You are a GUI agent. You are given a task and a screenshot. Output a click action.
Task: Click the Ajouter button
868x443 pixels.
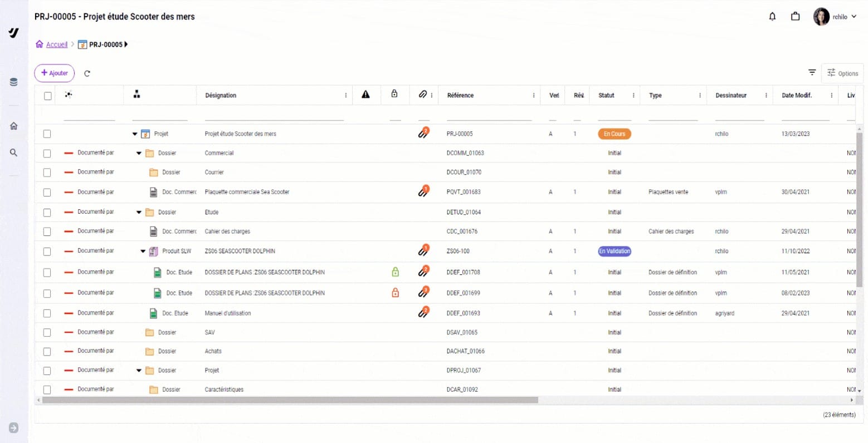[55, 73]
